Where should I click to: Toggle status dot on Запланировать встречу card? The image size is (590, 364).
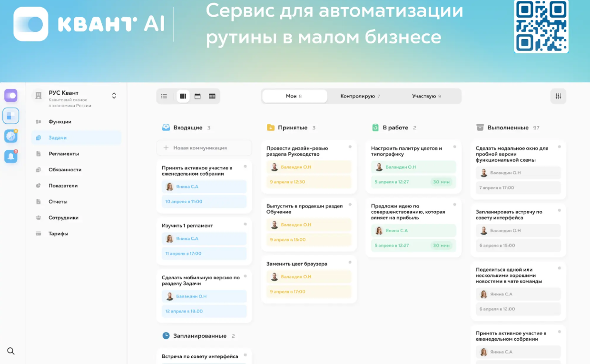pos(560,210)
